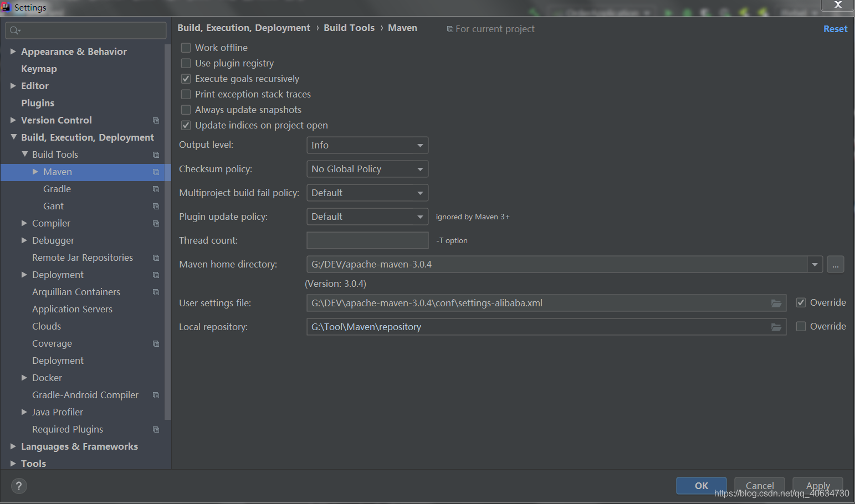Enable Print exception stack traces
The image size is (855, 504).
[x=186, y=94]
